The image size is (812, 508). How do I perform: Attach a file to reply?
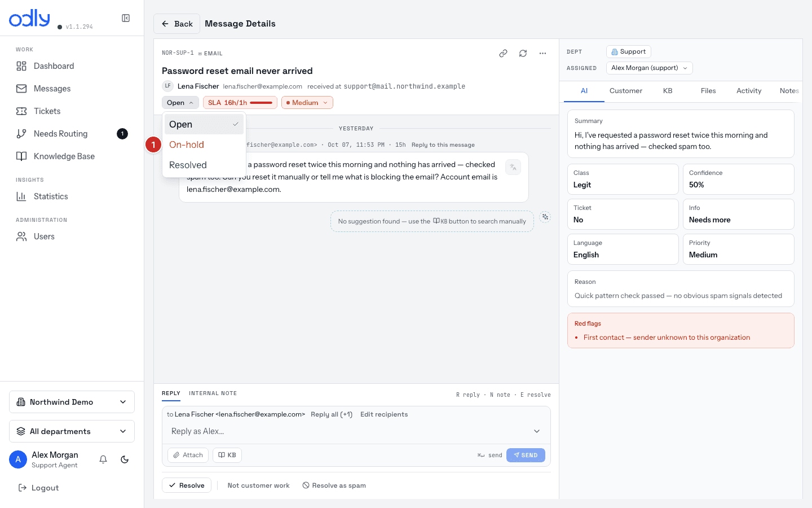coord(188,455)
